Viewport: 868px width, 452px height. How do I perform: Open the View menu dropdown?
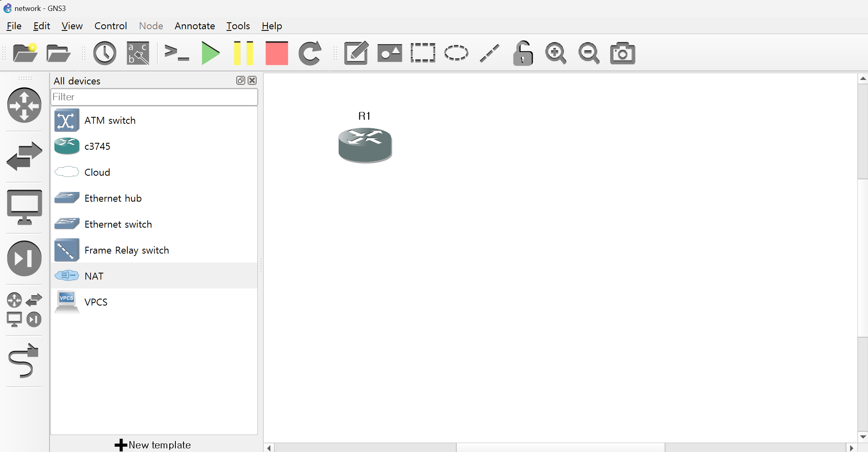(72, 26)
